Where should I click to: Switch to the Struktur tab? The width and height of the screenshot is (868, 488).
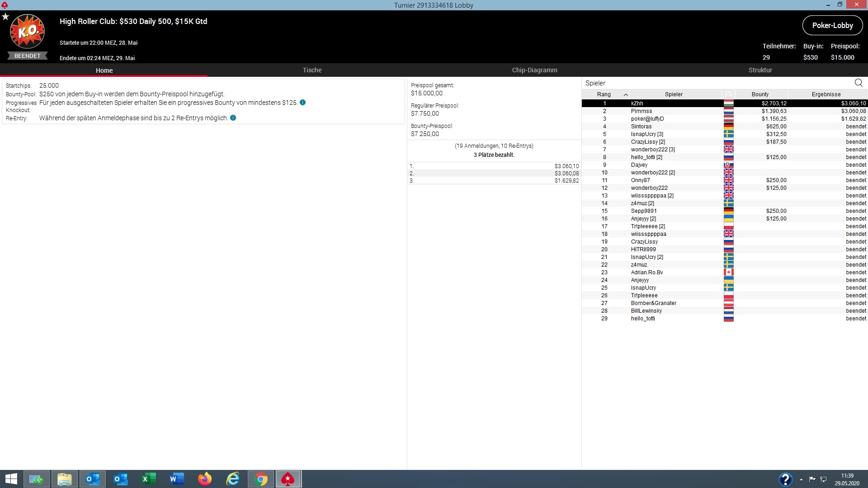760,70
